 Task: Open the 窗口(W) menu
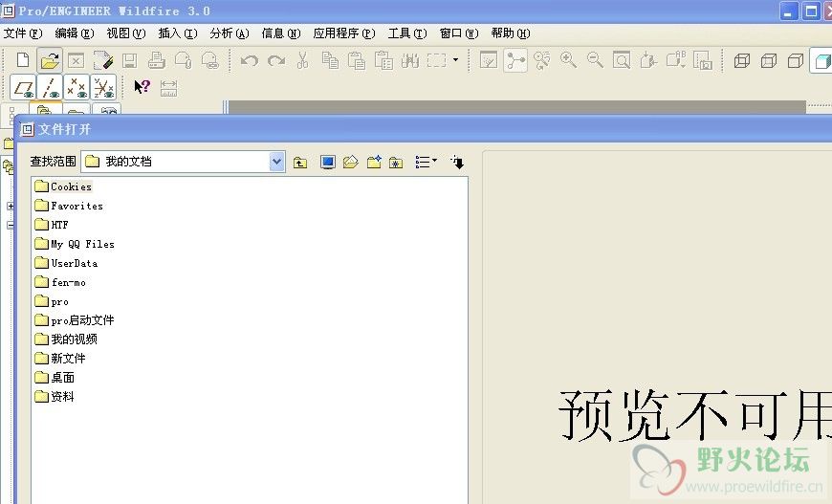click(x=459, y=33)
